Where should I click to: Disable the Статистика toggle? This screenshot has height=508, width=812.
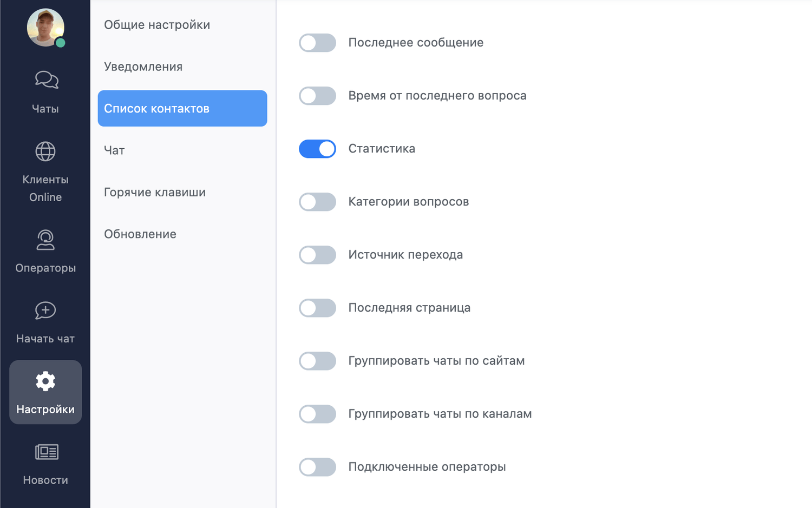point(317,149)
